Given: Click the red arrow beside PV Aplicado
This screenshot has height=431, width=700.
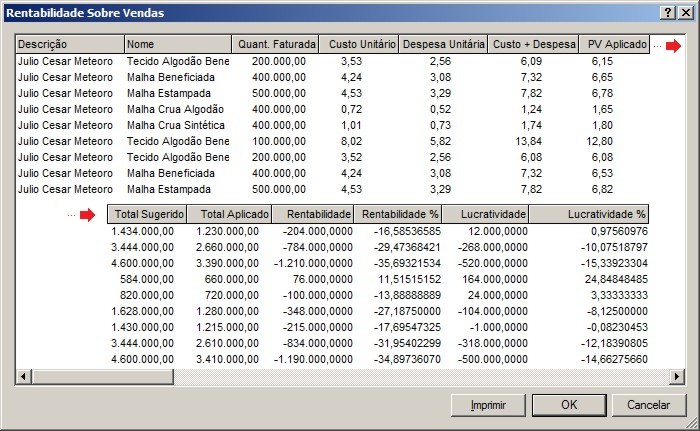Looking at the screenshot, I should click(x=674, y=46).
